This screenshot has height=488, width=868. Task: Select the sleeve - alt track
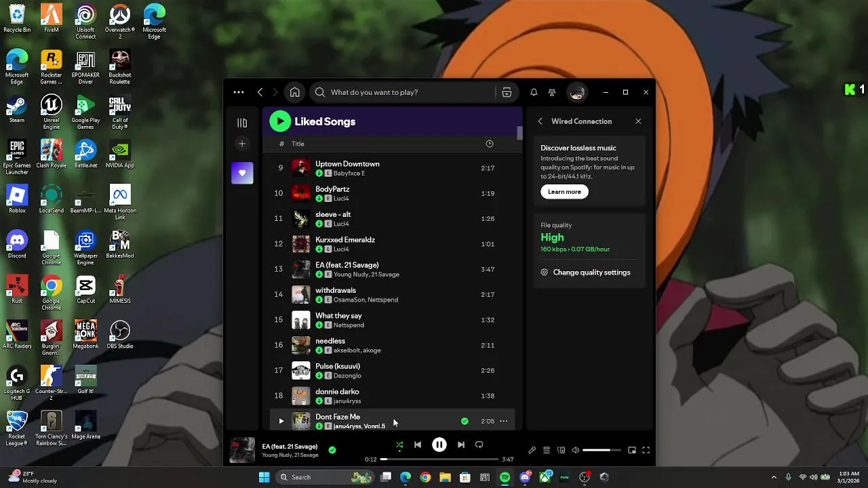pos(392,219)
